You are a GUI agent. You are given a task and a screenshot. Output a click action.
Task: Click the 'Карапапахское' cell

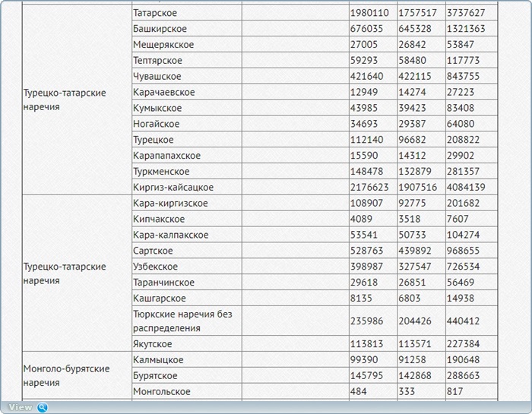pyautogui.click(x=187, y=155)
